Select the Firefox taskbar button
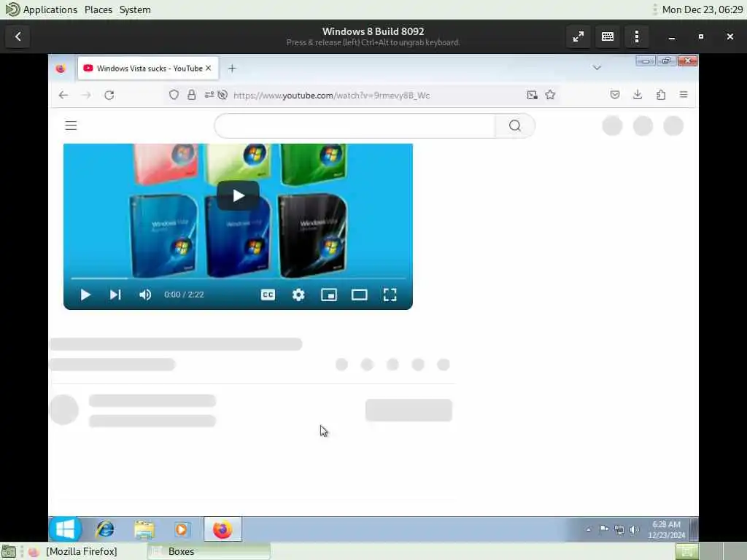747x560 pixels. (x=222, y=529)
